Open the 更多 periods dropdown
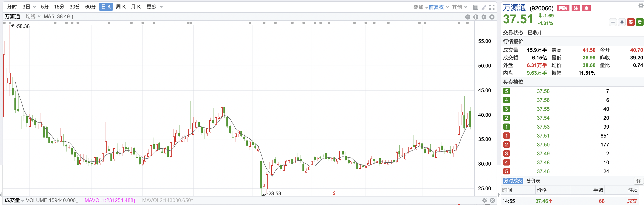 (161, 7)
